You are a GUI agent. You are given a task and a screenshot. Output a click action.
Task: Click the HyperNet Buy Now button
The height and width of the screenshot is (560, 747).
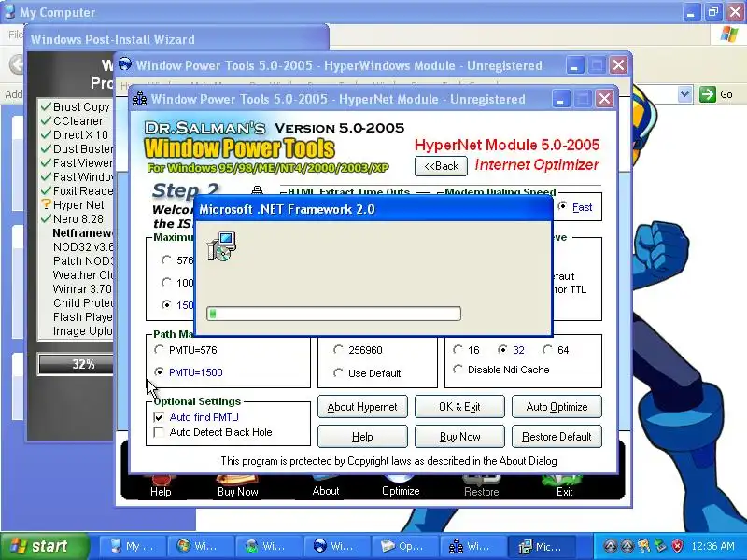[x=459, y=437]
